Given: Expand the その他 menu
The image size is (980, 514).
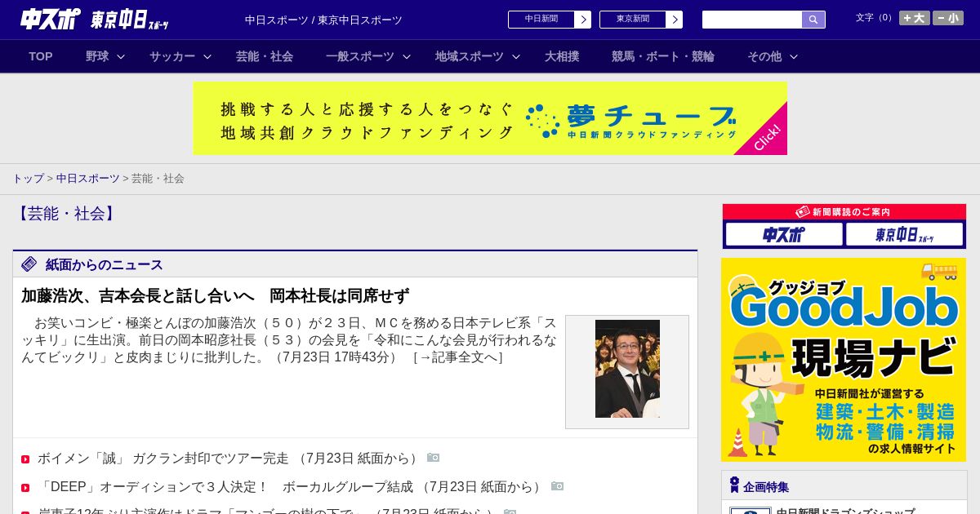Looking at the screenshot, I should pyautogui.click(x=764, y=56).
